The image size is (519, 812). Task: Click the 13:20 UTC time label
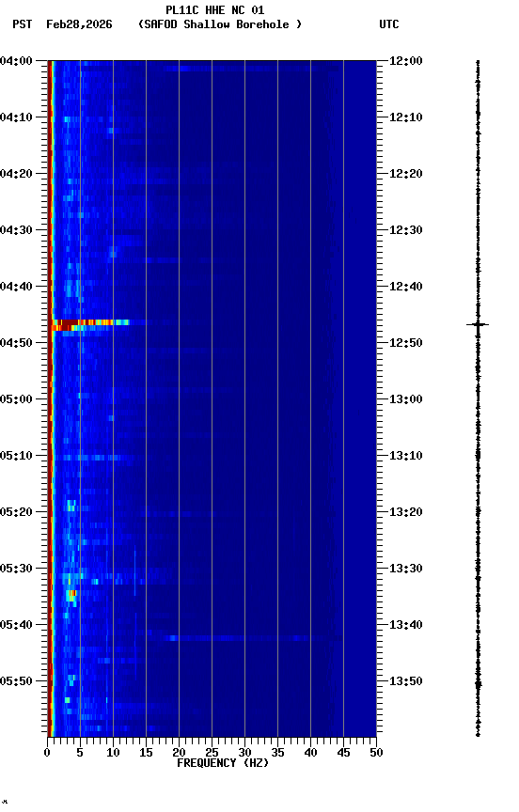pos(406,512)
